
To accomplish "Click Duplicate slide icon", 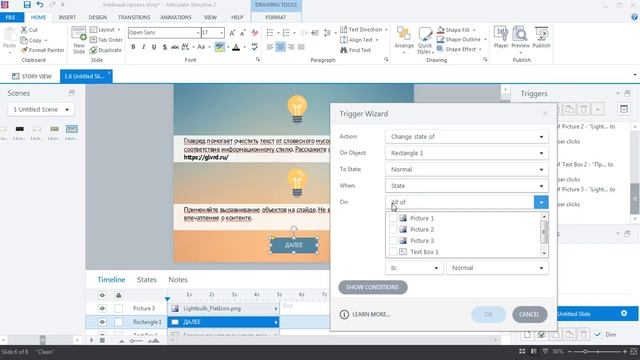I will [93, 50].
